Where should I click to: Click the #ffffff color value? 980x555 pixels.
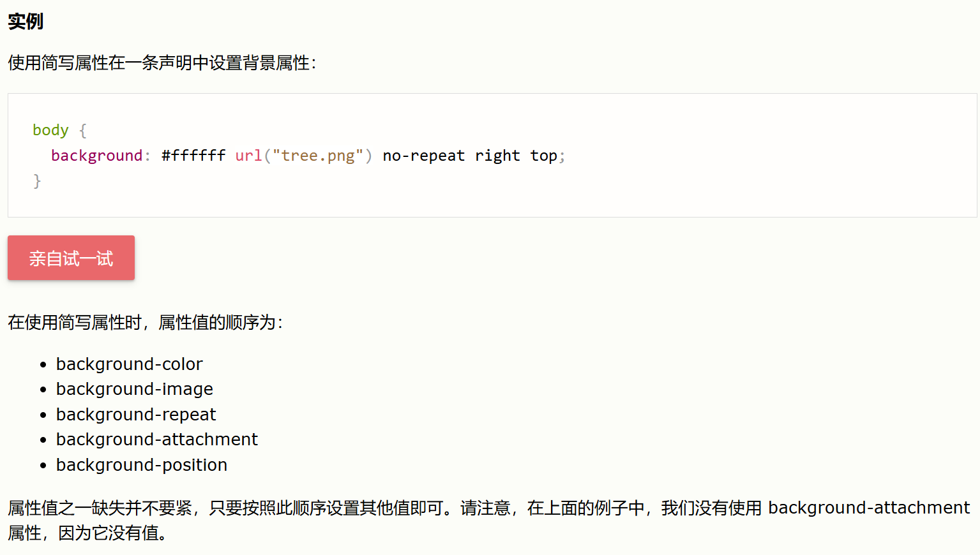pos(193,156)
